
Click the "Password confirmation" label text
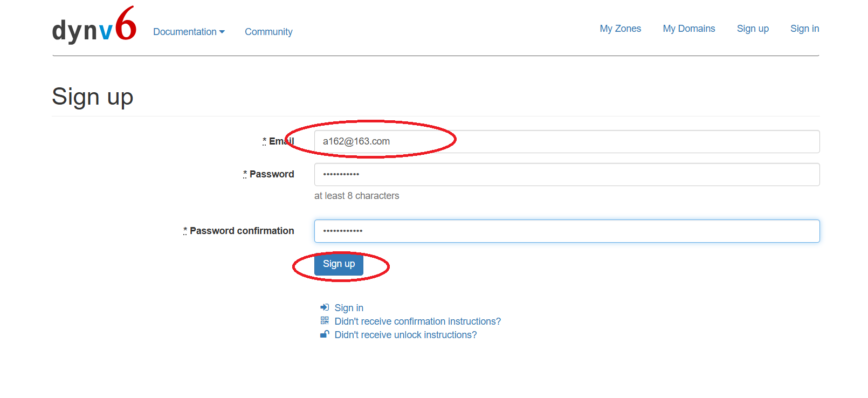click(x=242, y=231)
